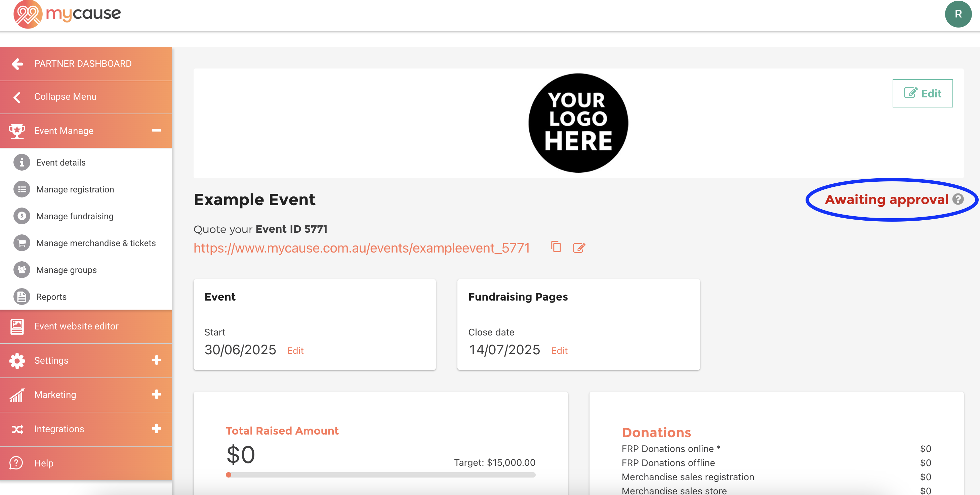Expand the Integrations section
This screenshot has width=980, height=495.
[156, 429]
